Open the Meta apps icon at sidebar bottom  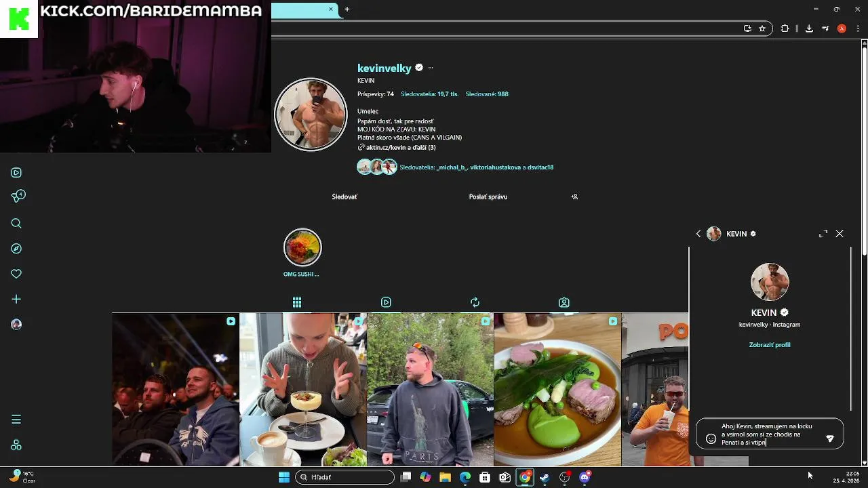pos(16,445)
